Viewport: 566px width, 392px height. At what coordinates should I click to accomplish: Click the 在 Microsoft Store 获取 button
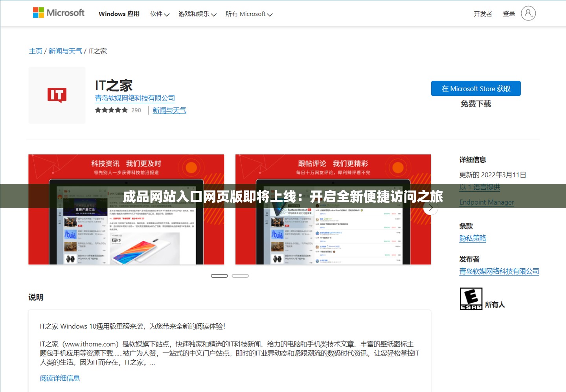click(x=476, y=88)
